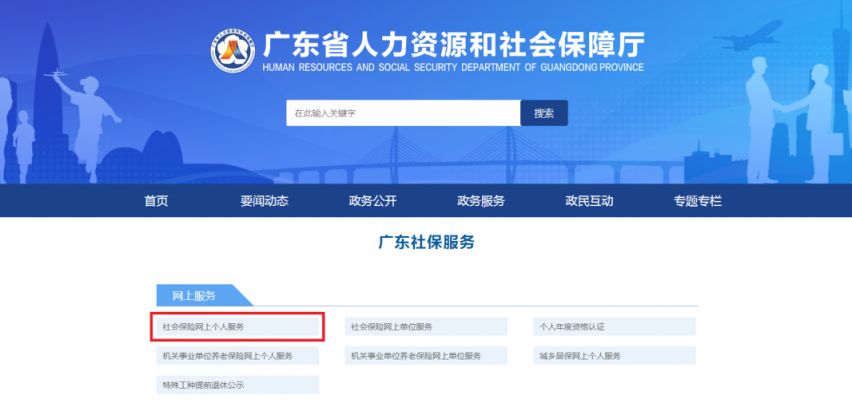Click the English department name subtitle
852x407 pixels.
(x=452, y=68)
